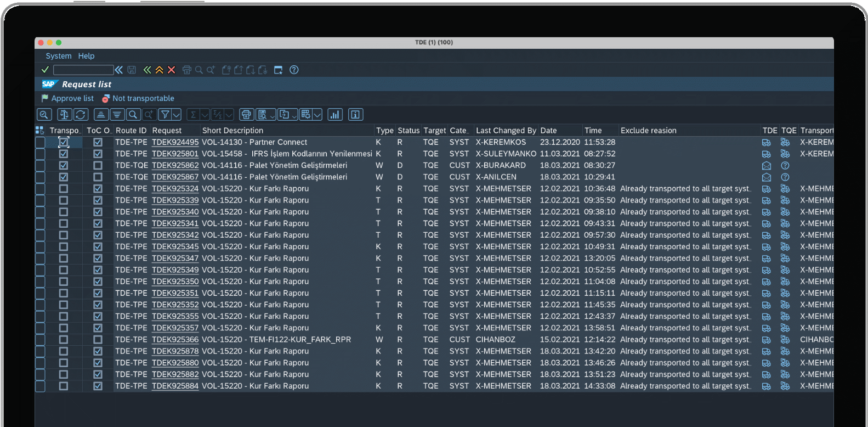Click the select-all icon beside Transpo. header
This screenshot has height=427, width=868.
point(39,130)
